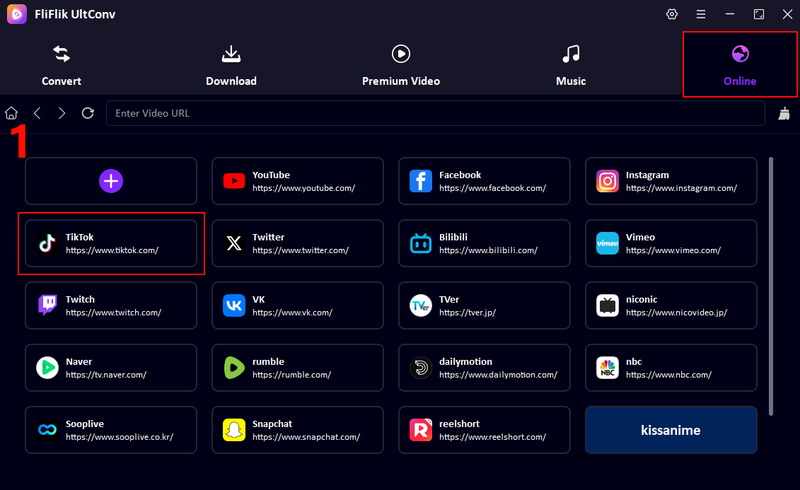800x490 pixels.
Task: Click the https://tv.naver.com/ URL text
Action: [106, 375]
